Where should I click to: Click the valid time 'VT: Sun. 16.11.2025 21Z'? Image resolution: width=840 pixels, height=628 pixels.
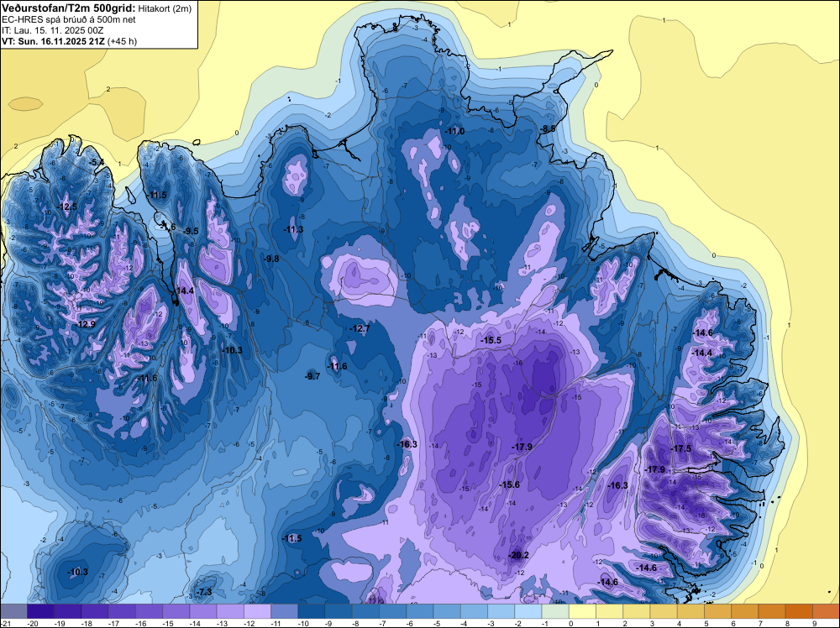tap(54, 41)
